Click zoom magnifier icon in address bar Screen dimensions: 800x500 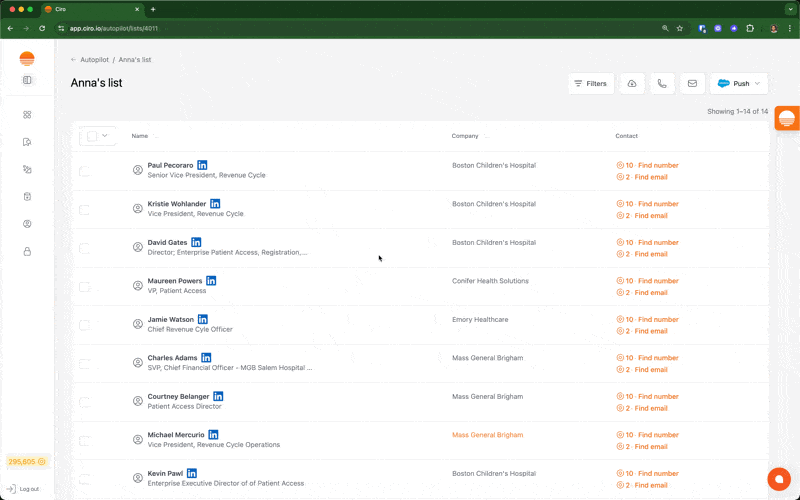(x=665, y=29)
